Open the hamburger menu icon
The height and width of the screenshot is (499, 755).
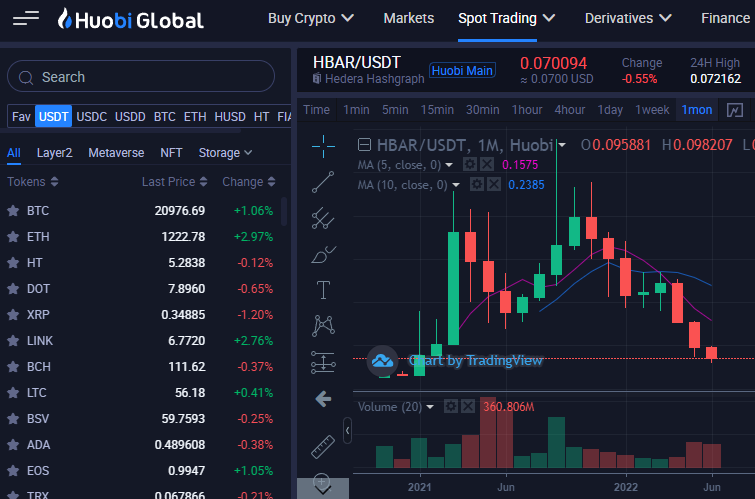pos(26,19)
